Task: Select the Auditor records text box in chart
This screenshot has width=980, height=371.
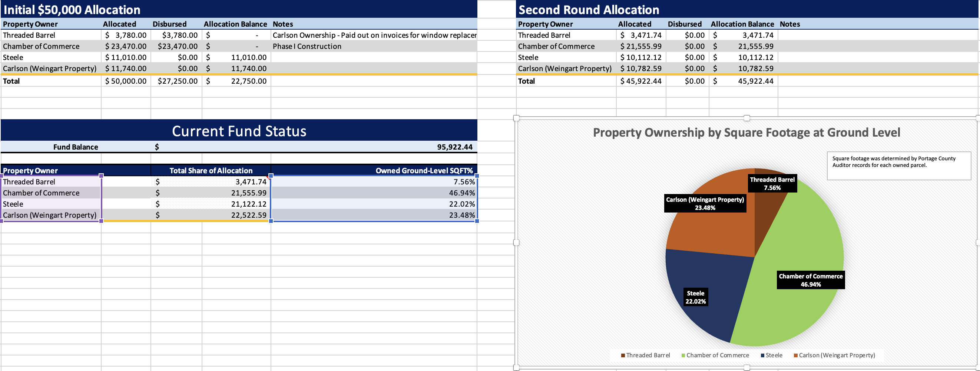Action: 898,166
